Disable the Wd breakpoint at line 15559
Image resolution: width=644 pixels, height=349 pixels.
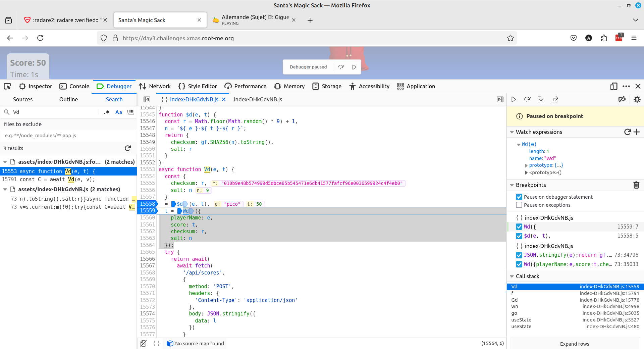click(519, 227)
